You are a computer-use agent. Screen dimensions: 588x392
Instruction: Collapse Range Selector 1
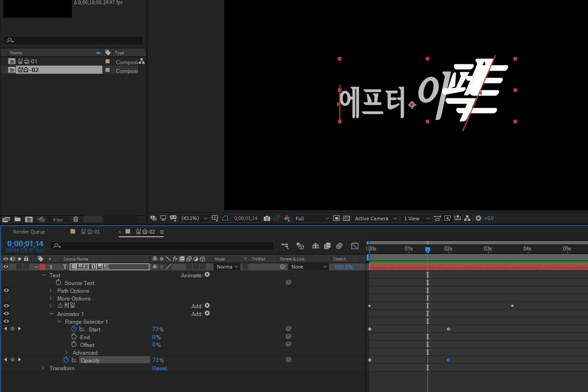click(59, 321)
